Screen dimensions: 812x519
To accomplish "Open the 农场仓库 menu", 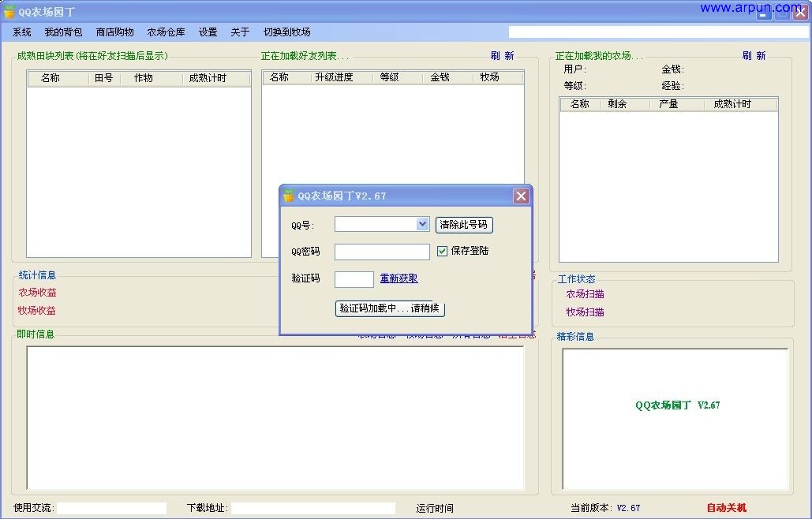I will point(166,32).
